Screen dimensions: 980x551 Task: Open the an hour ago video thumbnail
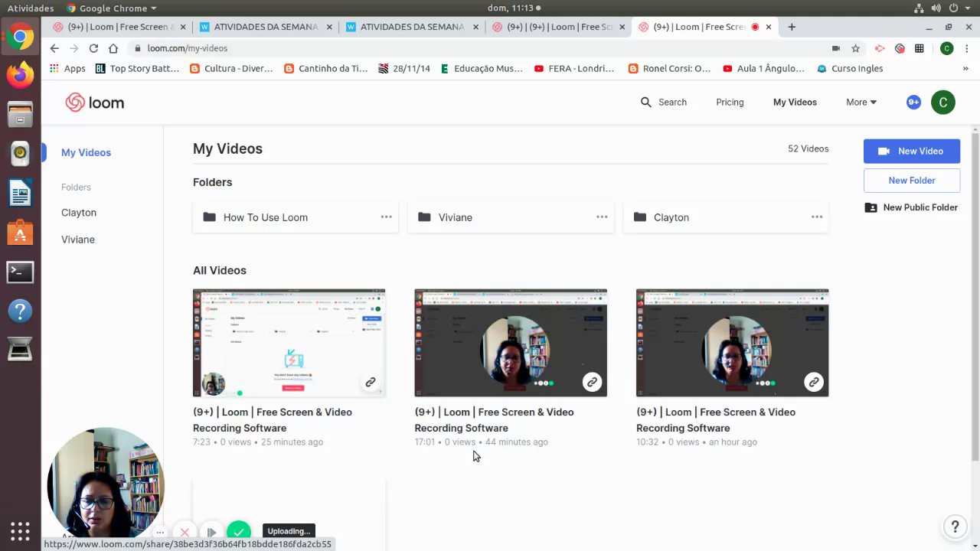(x=732, y=343)
